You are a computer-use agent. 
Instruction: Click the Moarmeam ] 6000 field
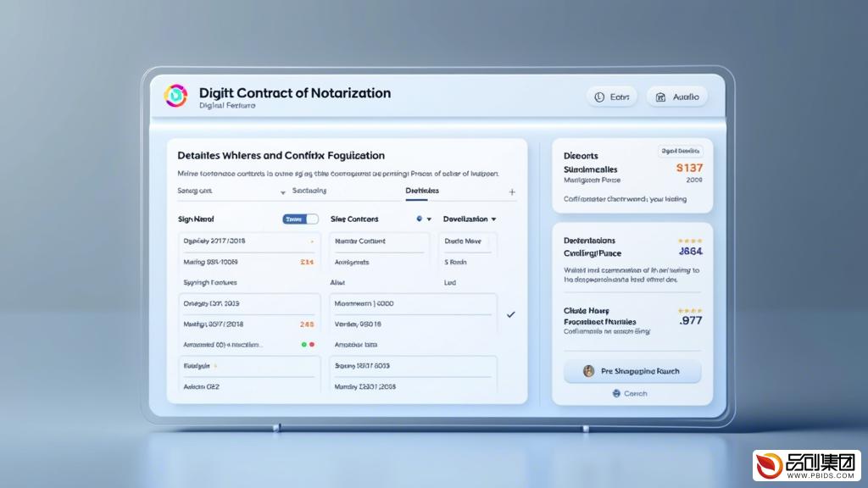[x=413, y=304]
